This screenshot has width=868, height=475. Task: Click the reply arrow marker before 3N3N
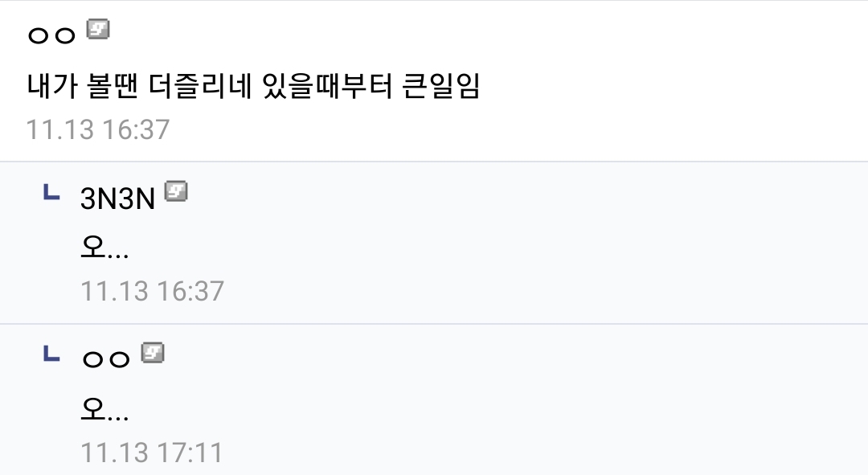pos(51,193)
